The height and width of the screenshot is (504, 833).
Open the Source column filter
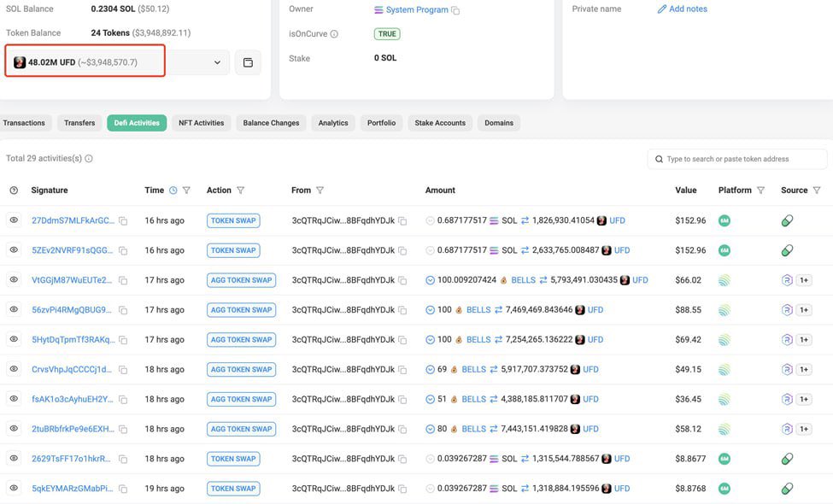[817, 190]
